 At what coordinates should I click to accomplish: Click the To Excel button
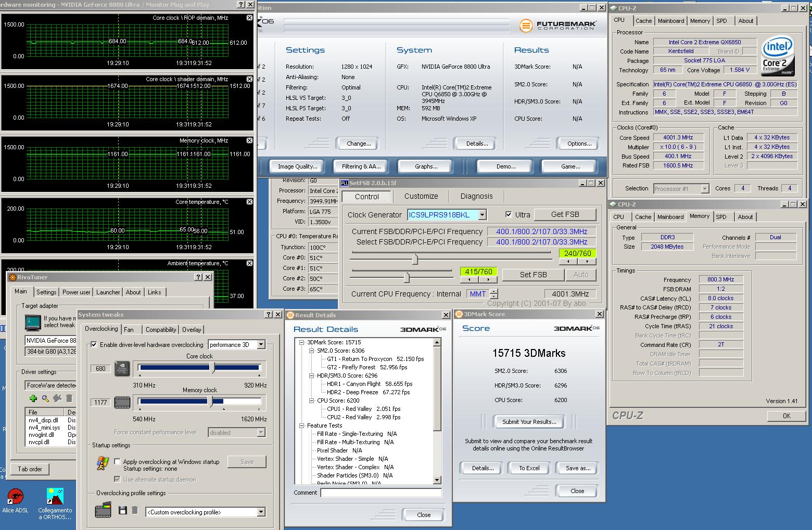[x=529, y=468]
